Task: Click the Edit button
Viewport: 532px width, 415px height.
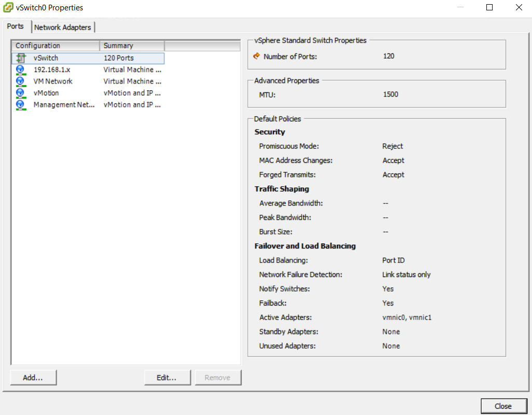Action: coord(167,378)
